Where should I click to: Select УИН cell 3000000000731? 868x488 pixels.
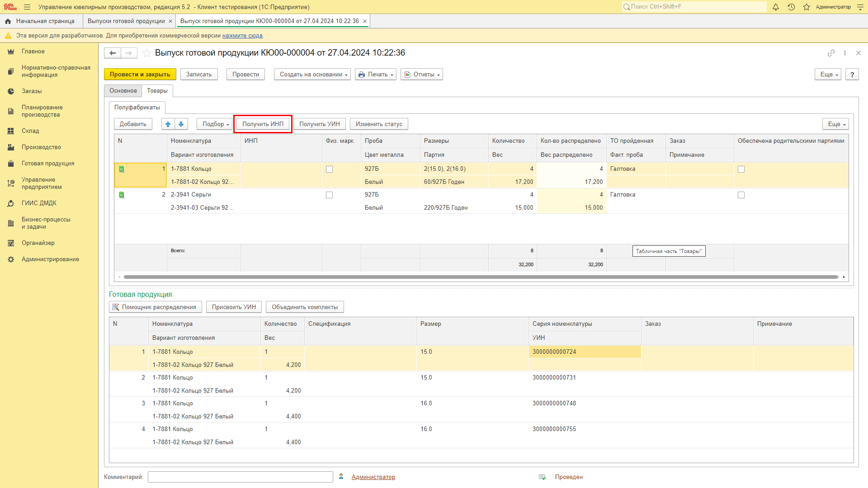click(x=585, y=378)
